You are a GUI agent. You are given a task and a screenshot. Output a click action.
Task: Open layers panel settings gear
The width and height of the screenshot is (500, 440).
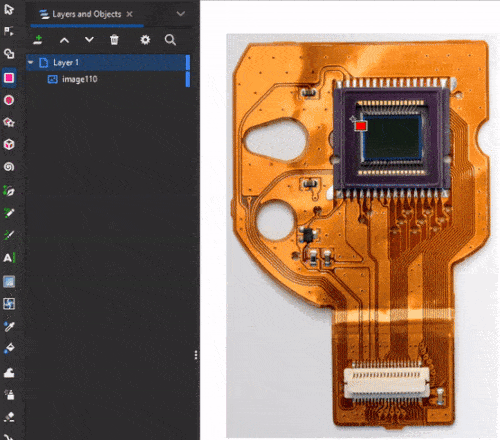pyautogui.click(x=145, y=40)
